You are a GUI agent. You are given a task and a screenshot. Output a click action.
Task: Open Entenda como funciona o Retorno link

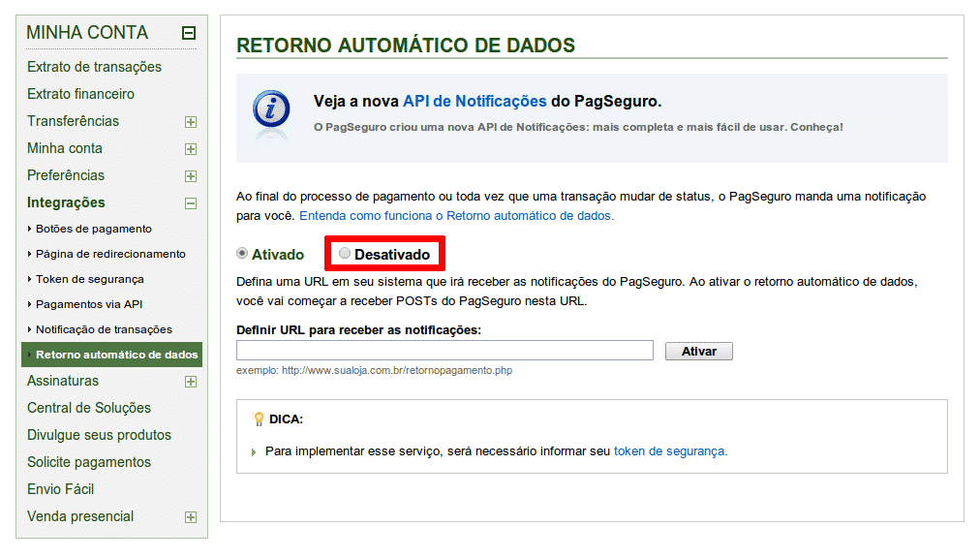point(457,216)
